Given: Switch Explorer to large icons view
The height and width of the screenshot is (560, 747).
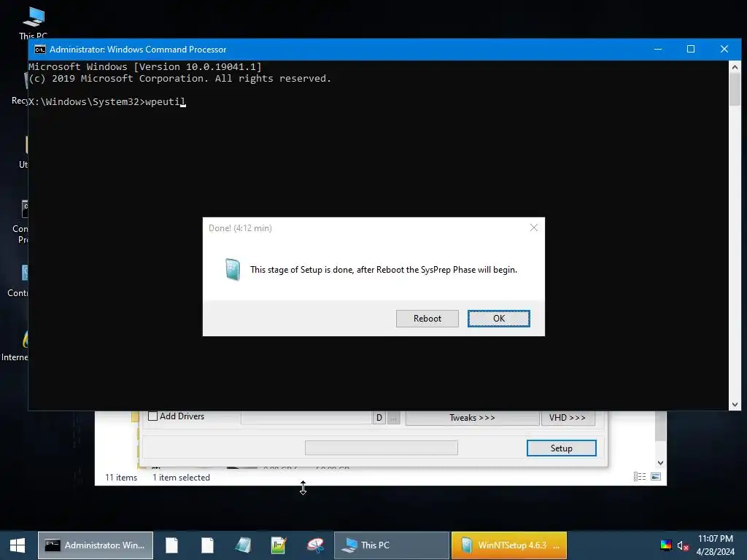Looking at the screenshot, I should (x=656, y=477).
